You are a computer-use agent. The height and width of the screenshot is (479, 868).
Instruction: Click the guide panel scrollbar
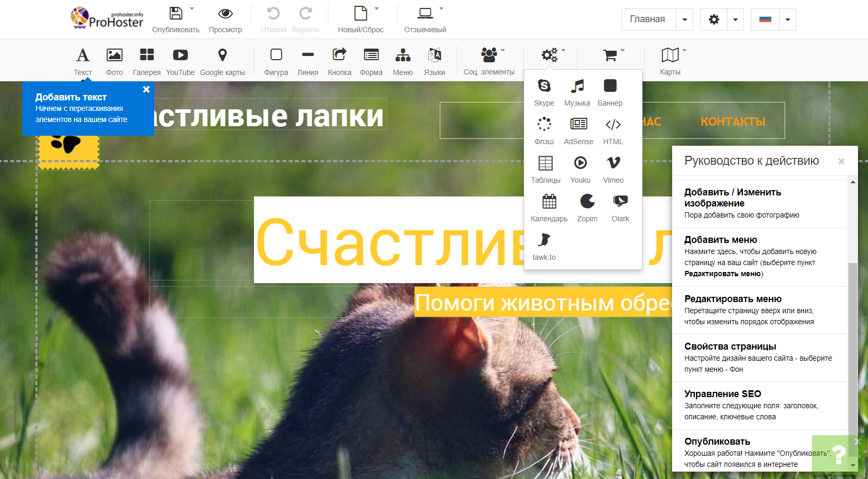(853, 343)
